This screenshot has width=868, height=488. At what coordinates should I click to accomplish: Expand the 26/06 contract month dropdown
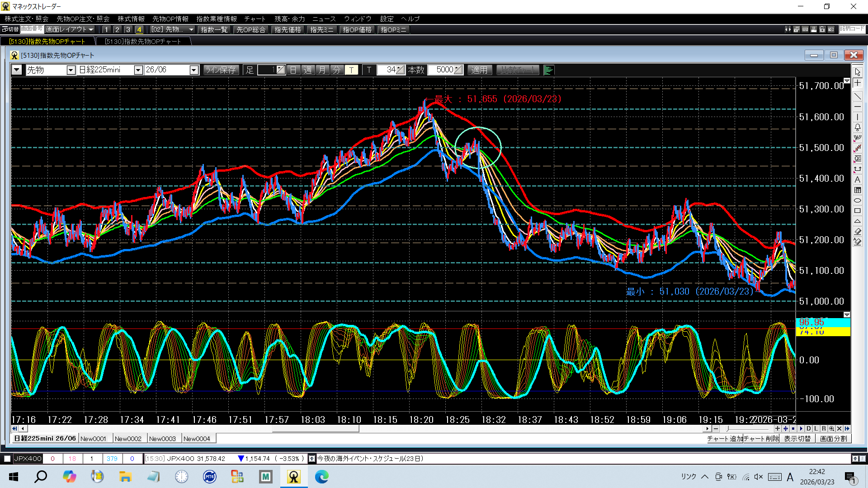pyautogui.click(x=194, y=70)
